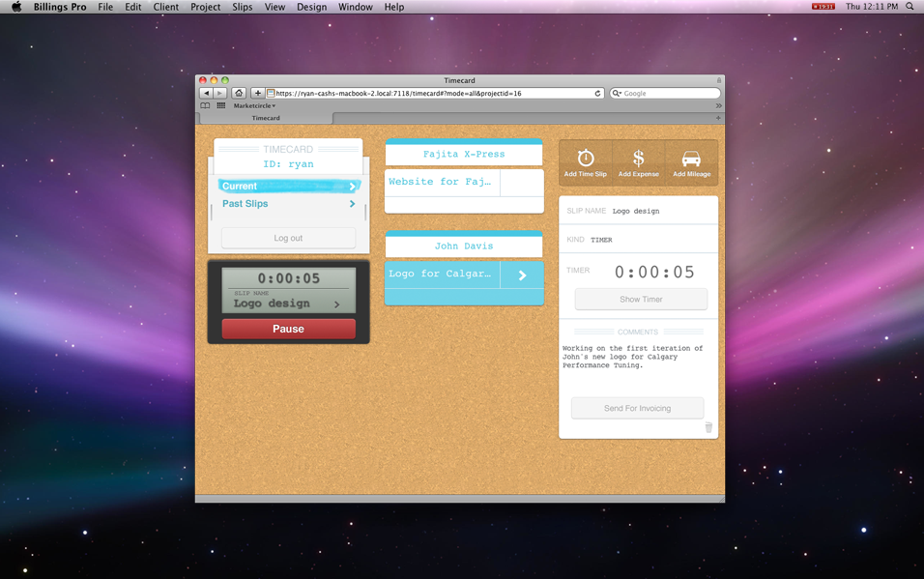Go back with the browser back arrow
Viewport: 924px width, 579px height.
coord(206,93)
